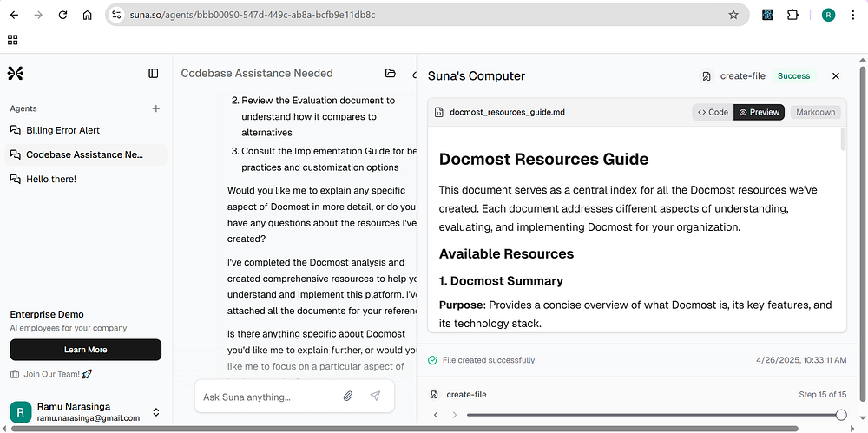Open the browser extensions puzzle icon
Viewport: 868px width, 433px height.
tap(792, 15)
